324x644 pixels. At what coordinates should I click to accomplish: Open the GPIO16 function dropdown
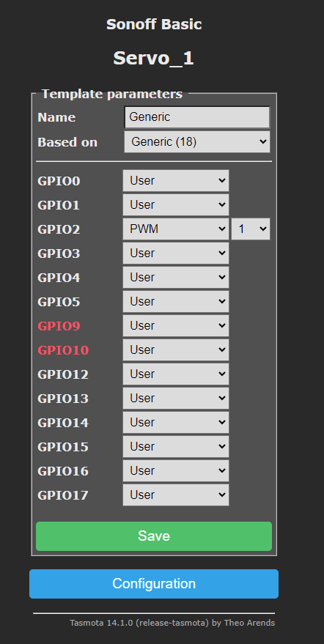(x=176, y=470)
